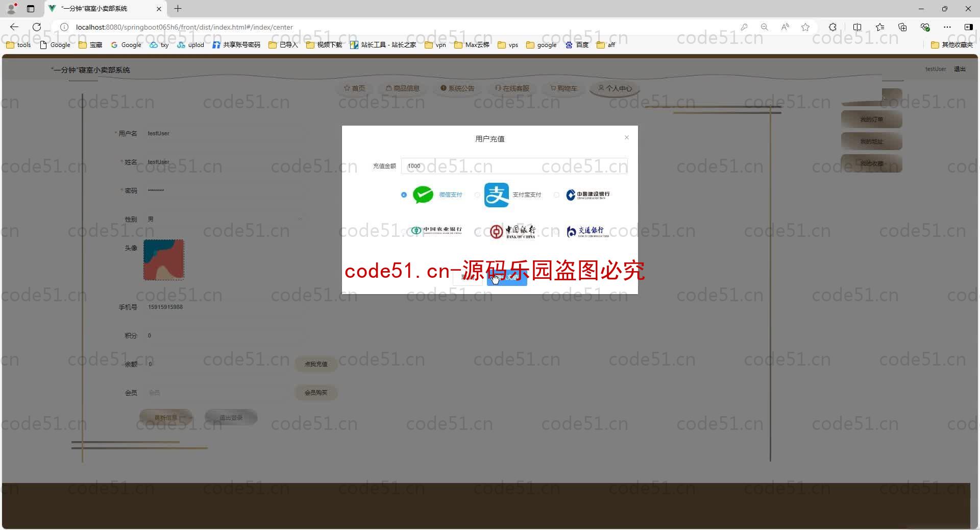Screen dimensions: 980x530
Task: Open the Browser essentials heart icon
Action: click(x=925, y=27)
